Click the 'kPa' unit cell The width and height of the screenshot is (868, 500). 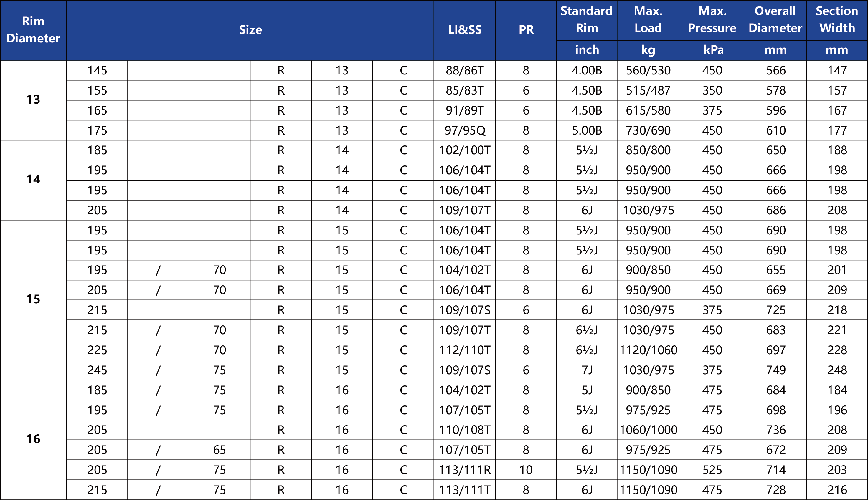tap(712, 50)
